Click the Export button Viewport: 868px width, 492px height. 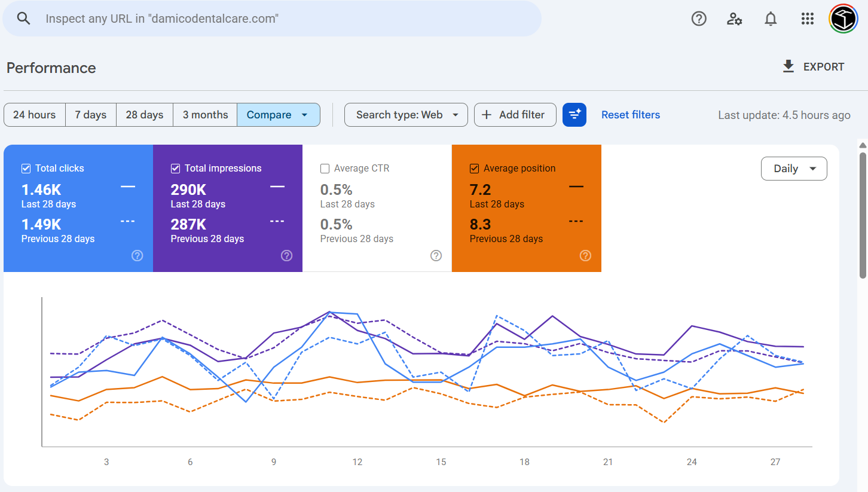(x=813, y=67)
